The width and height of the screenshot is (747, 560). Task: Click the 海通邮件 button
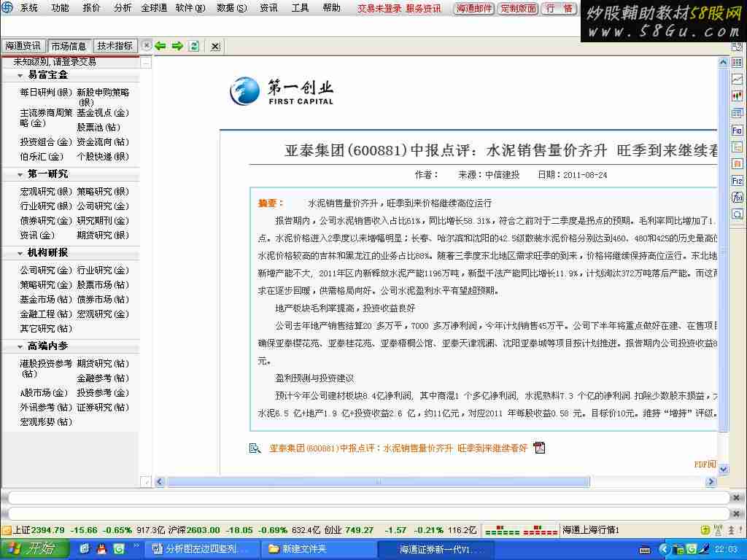coord(474,8)
